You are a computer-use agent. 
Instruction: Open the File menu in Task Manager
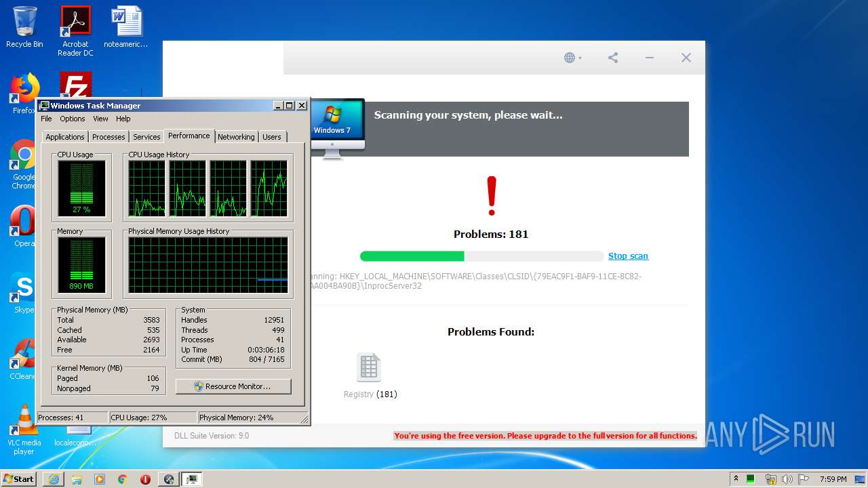click(x=46, y=119)
